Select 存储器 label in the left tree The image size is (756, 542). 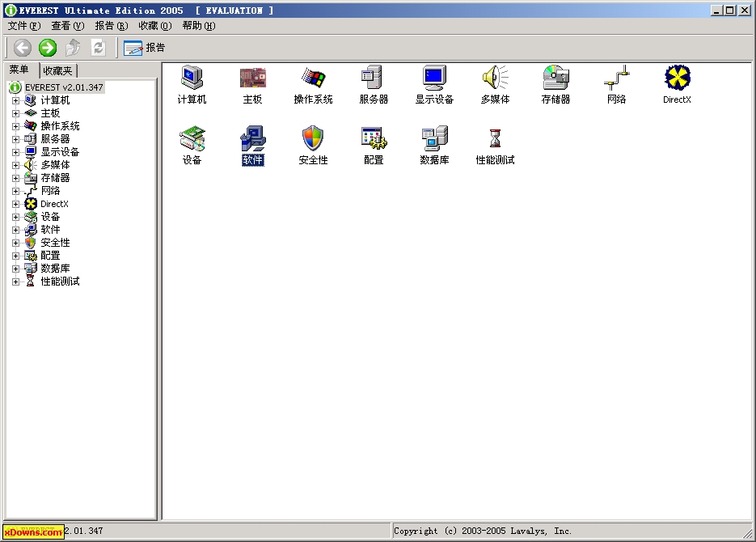55,179
